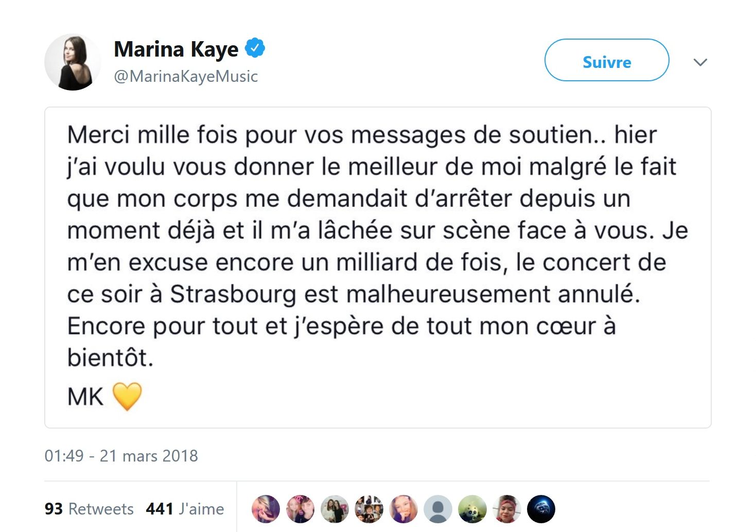Open the first liker avatar with blonde hair
Image resolution: width=756 pixels, height=532 pixels.
266,509
